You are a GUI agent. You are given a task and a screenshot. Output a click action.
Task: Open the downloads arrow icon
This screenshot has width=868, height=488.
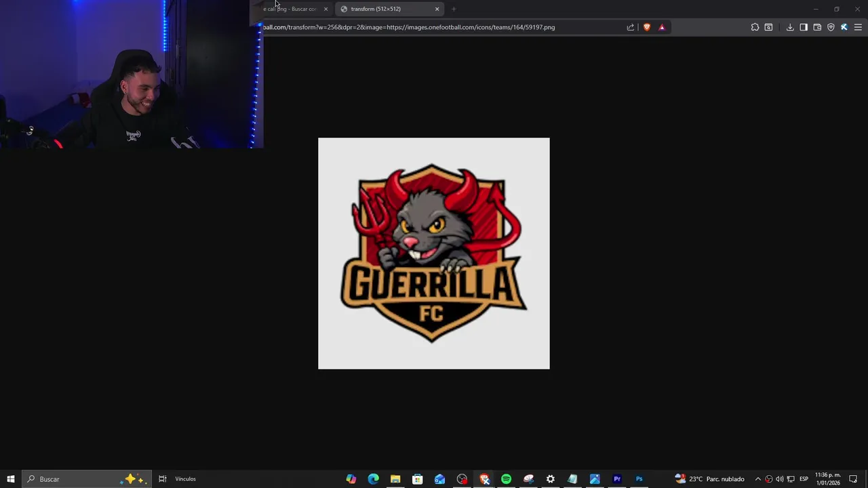[790, 27]
